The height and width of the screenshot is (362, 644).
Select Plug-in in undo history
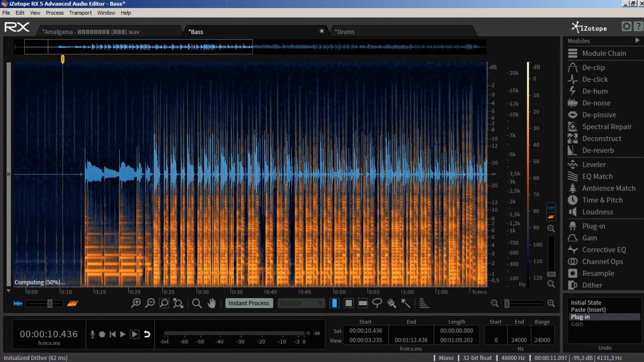pos(604,317)
